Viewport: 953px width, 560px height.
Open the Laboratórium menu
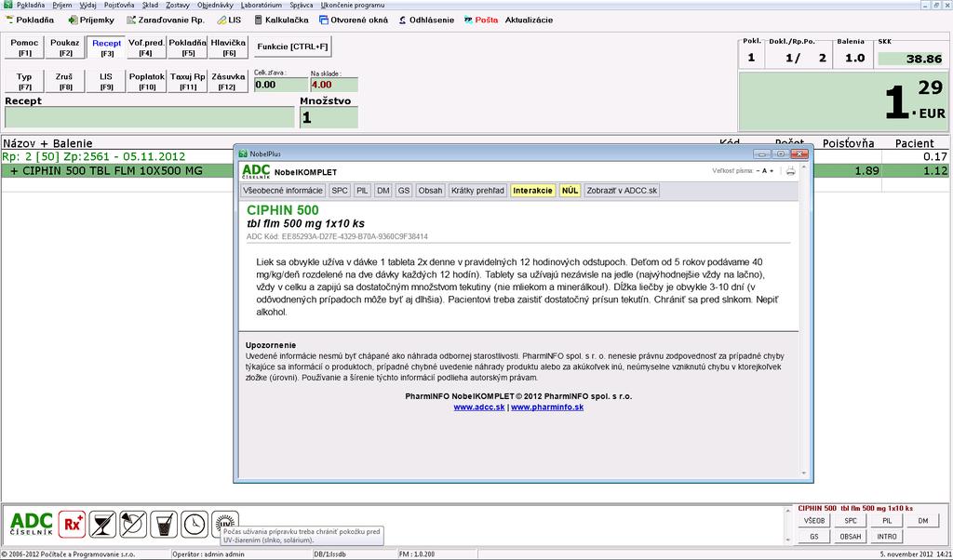pos(262,5)
